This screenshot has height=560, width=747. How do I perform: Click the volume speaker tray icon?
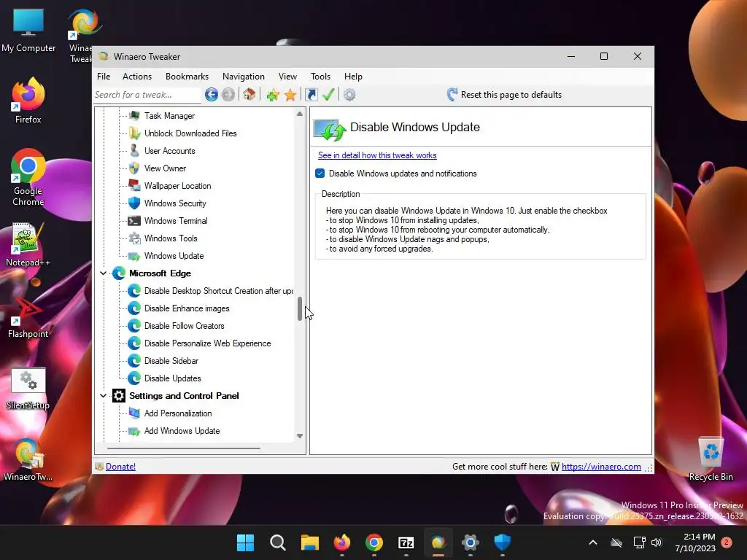[x=657, y=542]
